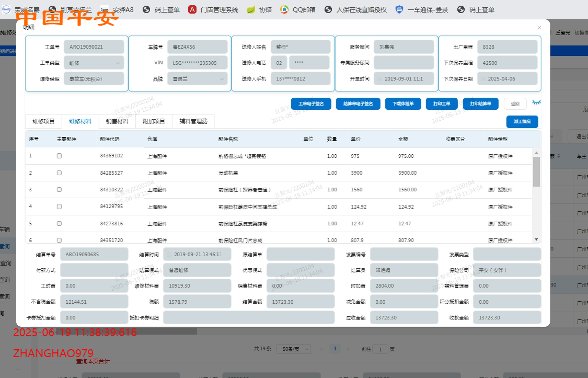Click the 送修人手机 field 137****0812
Viewport: 588px width, 378px height.
click(x=301, y=79)
